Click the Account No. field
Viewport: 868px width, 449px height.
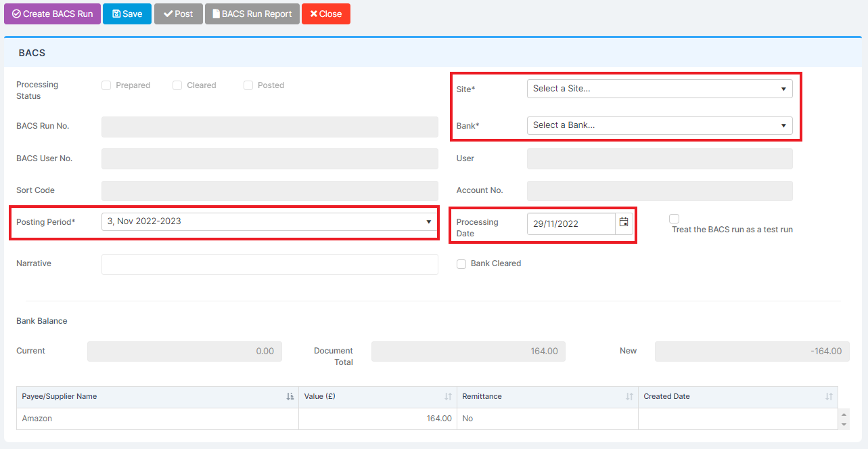660,190
